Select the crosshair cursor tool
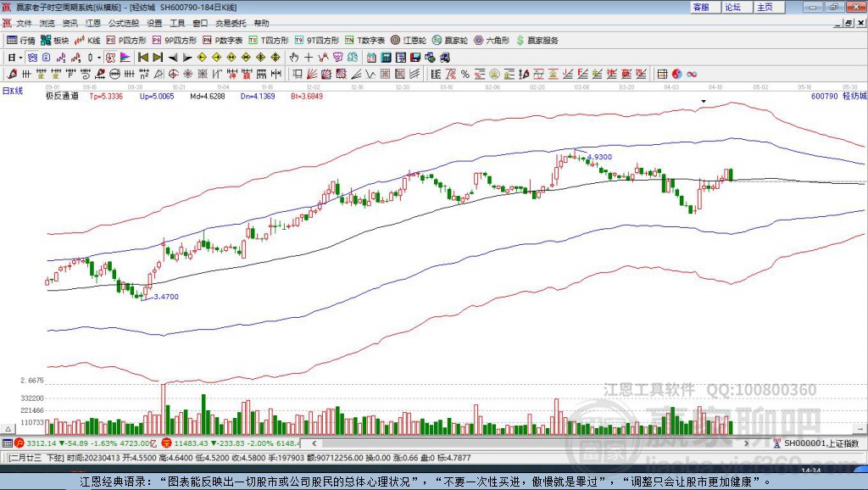 (309, 58)
